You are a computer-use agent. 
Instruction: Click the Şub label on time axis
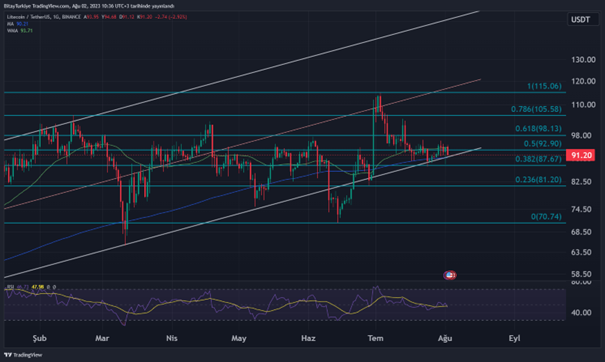pos(39,338)
